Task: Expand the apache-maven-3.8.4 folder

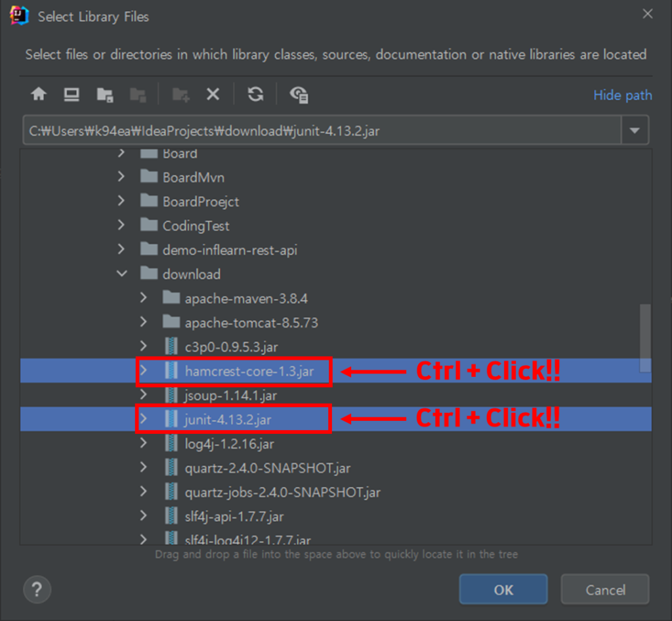Action: (143, 298)
